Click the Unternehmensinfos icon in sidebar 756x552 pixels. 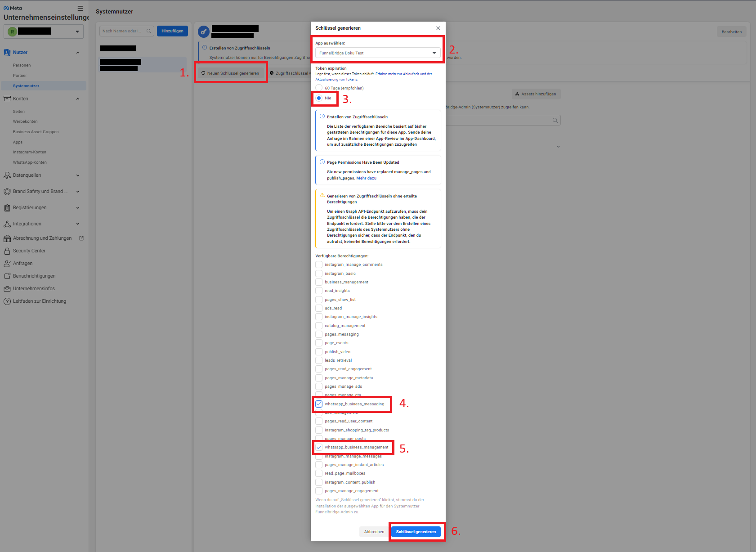(7, 289)
